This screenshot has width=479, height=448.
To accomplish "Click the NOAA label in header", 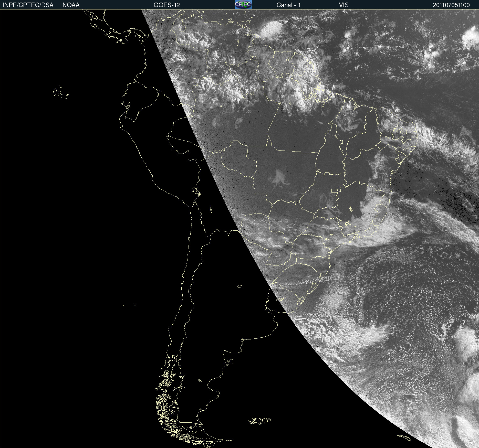I will (71, 5).
